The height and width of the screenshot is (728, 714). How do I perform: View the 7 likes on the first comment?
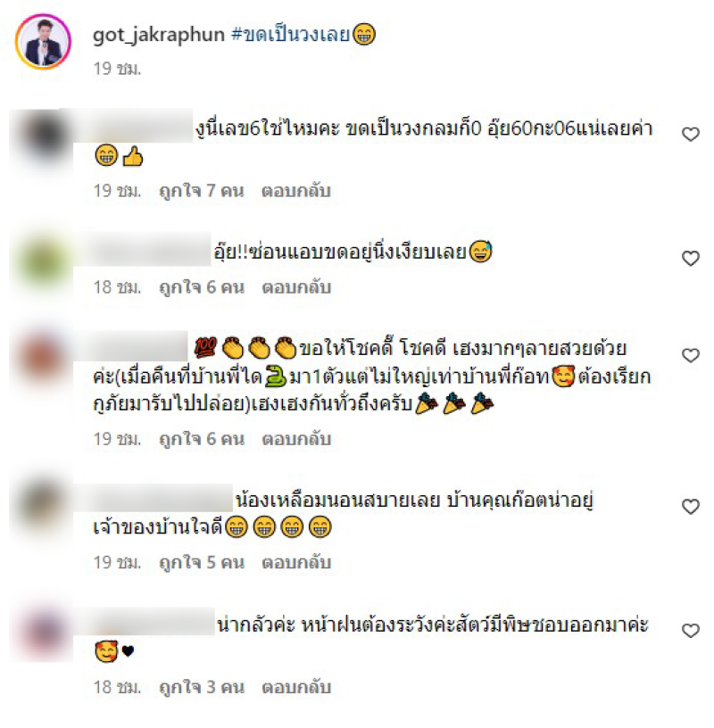coord(201,191)
